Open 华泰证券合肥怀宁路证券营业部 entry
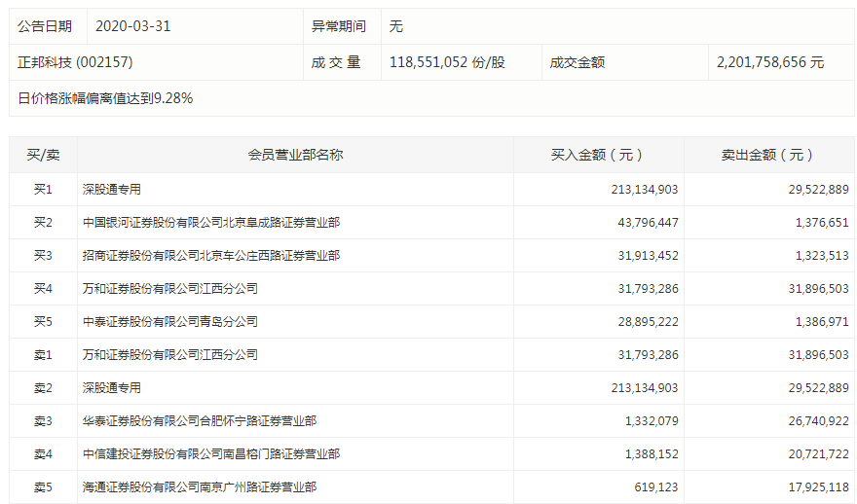 [200, 421]
